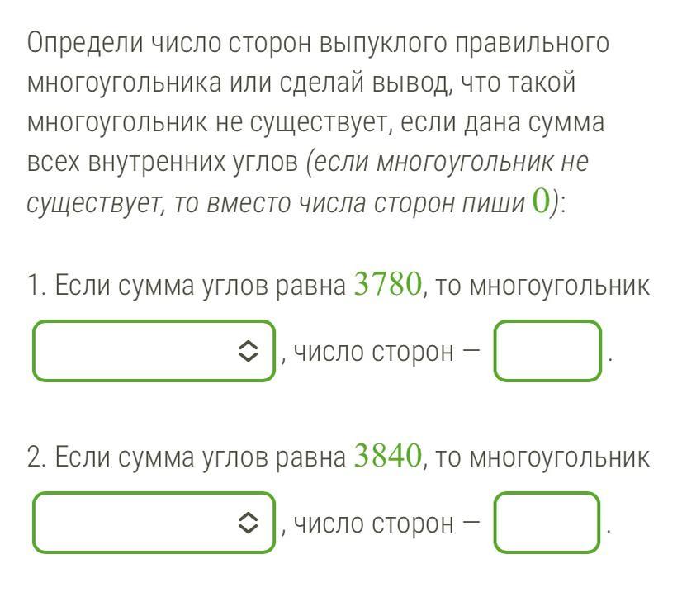
Task: Click the text "1. Если сумма углов равна"
Action: (x=187, y=287)
